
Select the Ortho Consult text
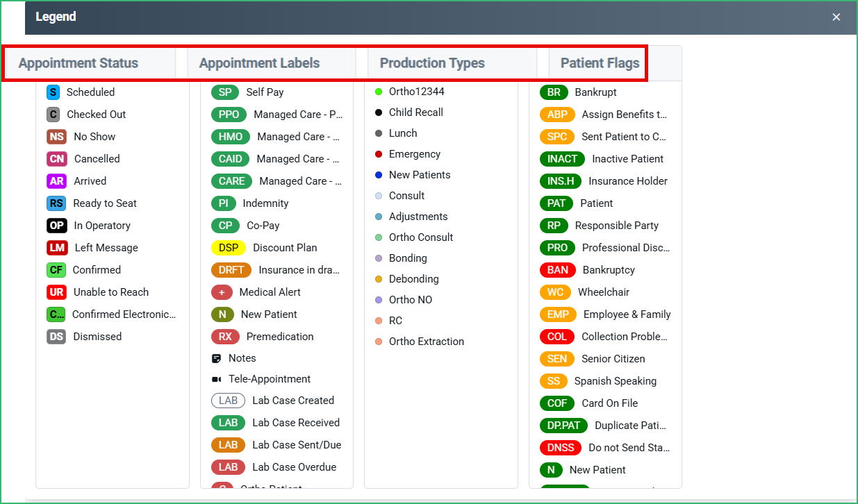pos(421,237)
